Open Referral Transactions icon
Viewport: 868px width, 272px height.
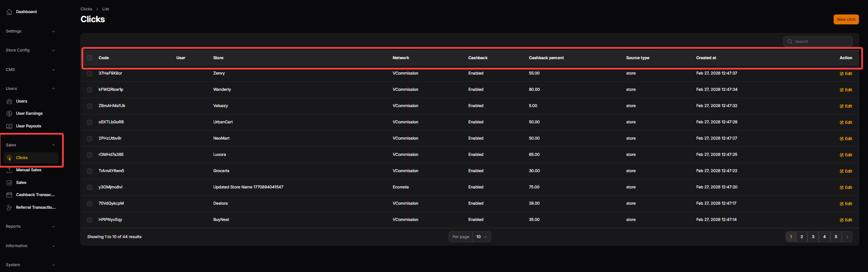coord(9,207)
